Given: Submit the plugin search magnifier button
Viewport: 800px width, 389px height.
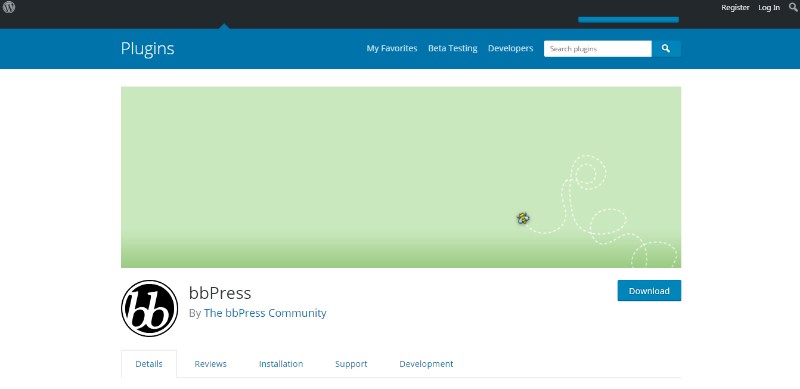Looking at the screenshot, I should pos(666,48).
